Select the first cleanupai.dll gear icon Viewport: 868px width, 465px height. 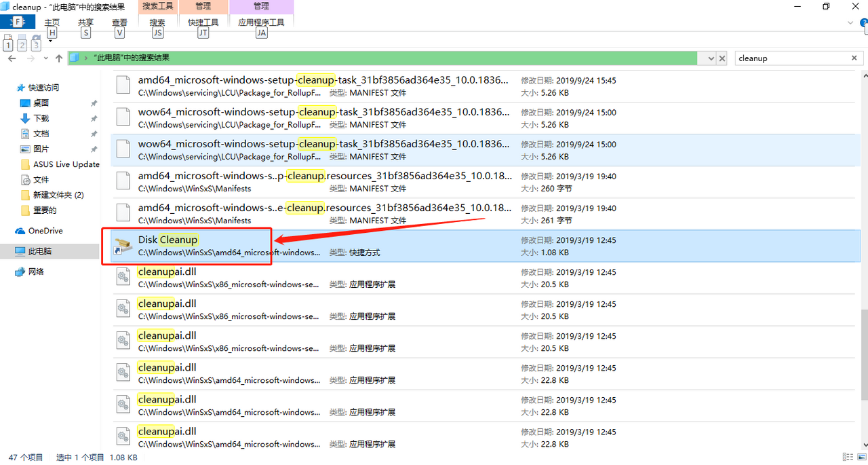pyautogui.click(x=123, y=278)
